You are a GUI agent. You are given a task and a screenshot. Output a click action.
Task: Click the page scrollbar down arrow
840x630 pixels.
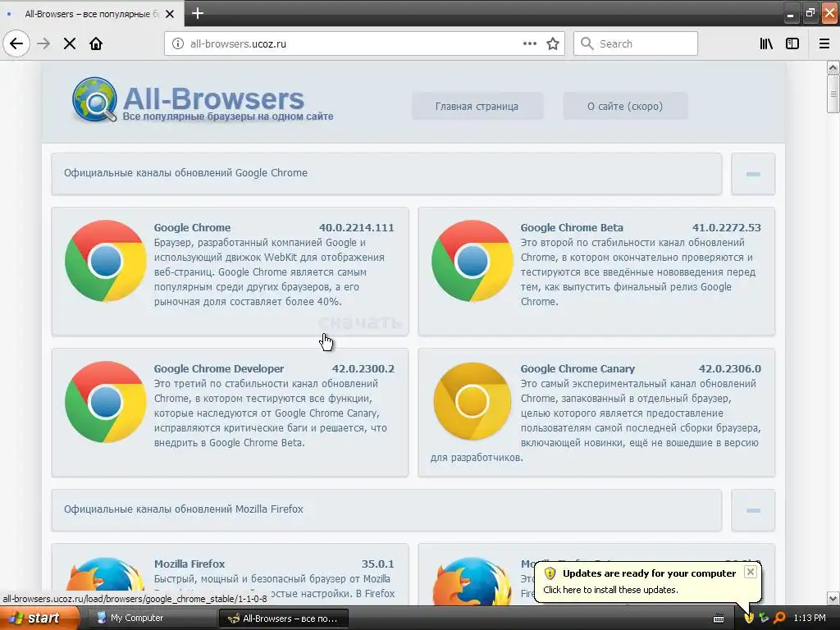(x=833, y=598)
